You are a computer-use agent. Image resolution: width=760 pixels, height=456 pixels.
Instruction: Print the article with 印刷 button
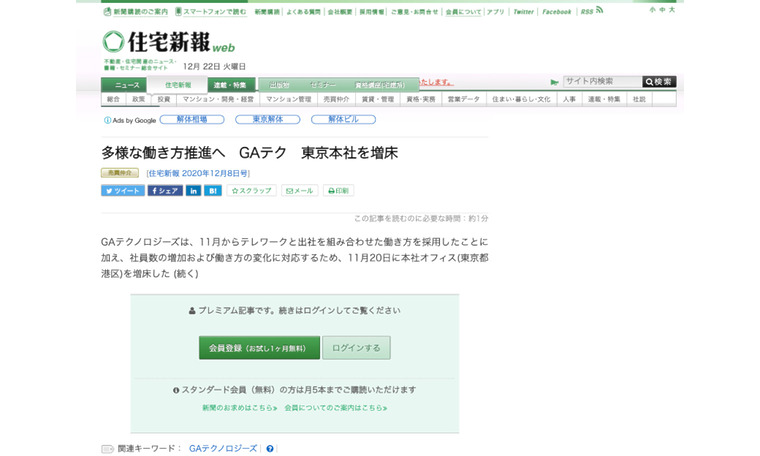tap(338, 190)
